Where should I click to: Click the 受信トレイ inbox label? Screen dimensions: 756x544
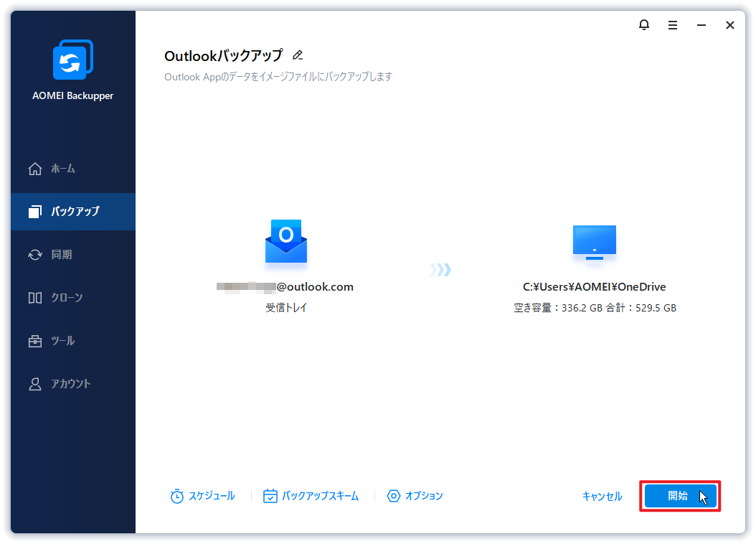click(286, 308)
